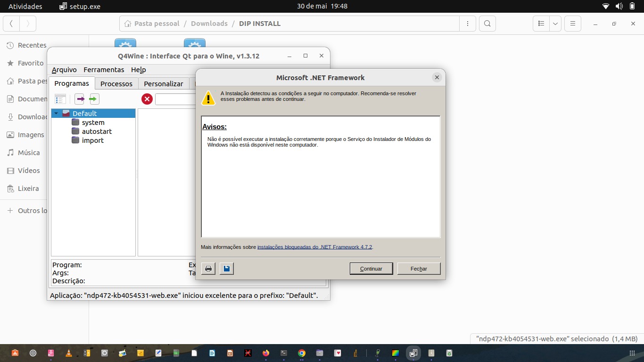644x362 pixels.
Task: Click Atividades in the top bar
Action: pyautogui.click(x=25, y=7)
